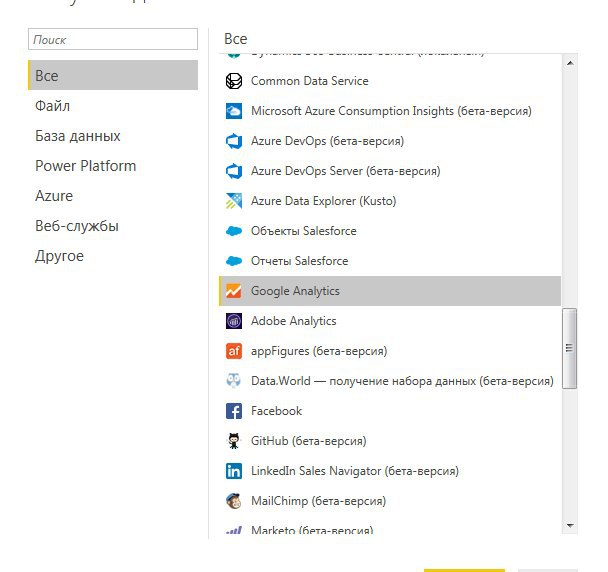Select MailChimp (бета-версия) text
The image size is (608, 572).
[x=319, y=501]
